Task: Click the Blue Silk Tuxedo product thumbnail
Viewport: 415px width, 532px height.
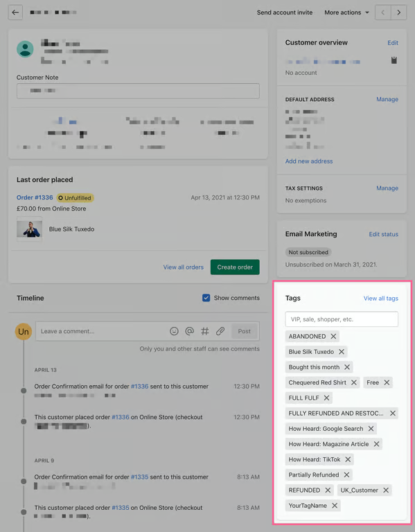Action: [30, 229]
